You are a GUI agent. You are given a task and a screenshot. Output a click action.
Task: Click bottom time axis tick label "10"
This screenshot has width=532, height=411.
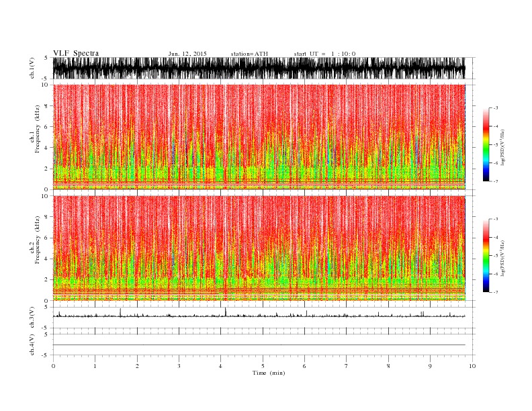pos(472,366)
